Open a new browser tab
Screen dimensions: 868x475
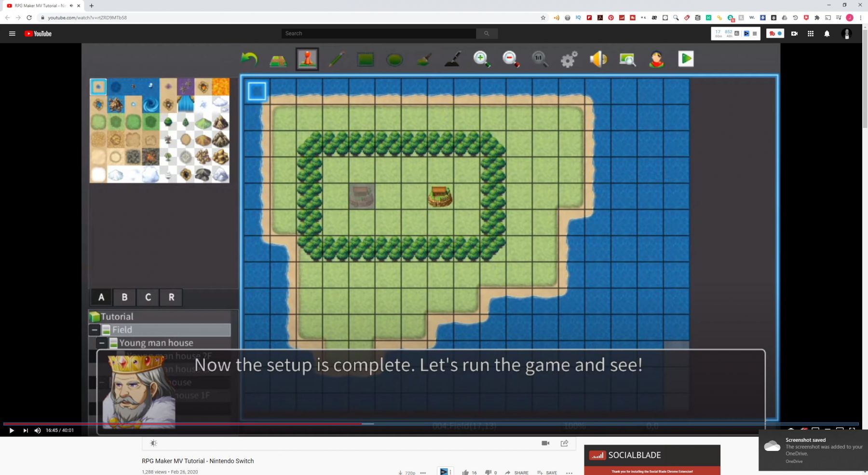92,6
